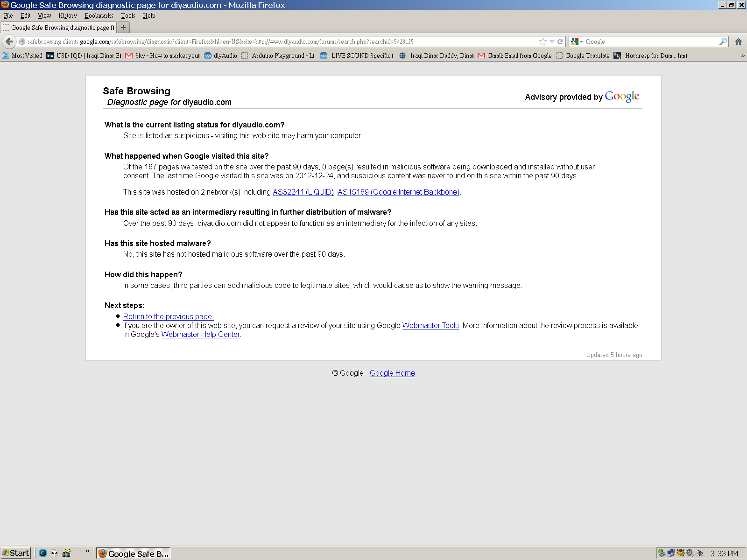Open the Gmail: Email from Google bookmark

pyautogui.click(x=514, y=56)
